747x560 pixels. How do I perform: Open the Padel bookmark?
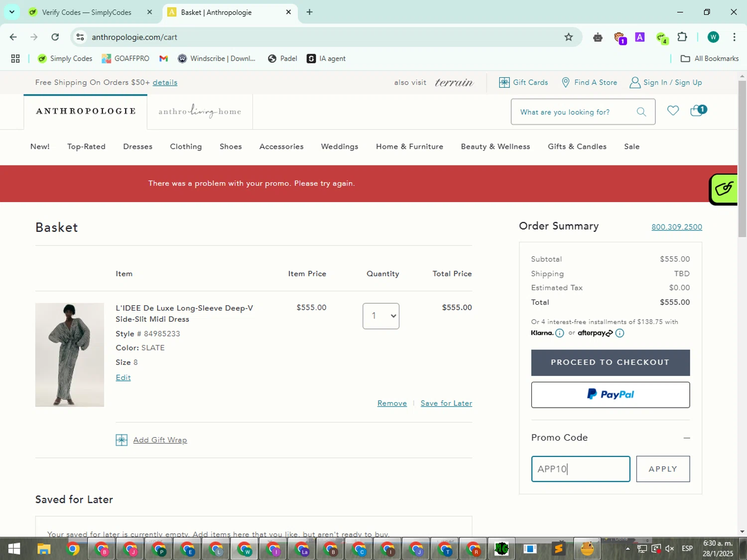[282, 59]
